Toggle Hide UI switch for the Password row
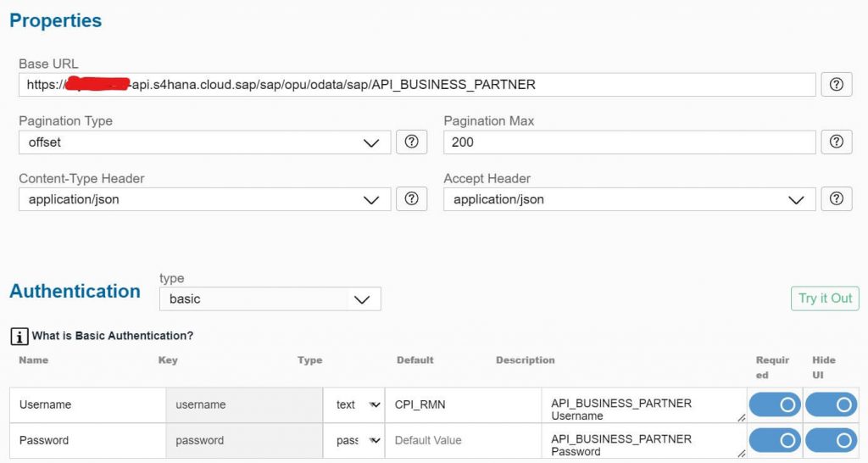This screenshot has height=463, width=868. pyautogui.click(x=831, y=440)
